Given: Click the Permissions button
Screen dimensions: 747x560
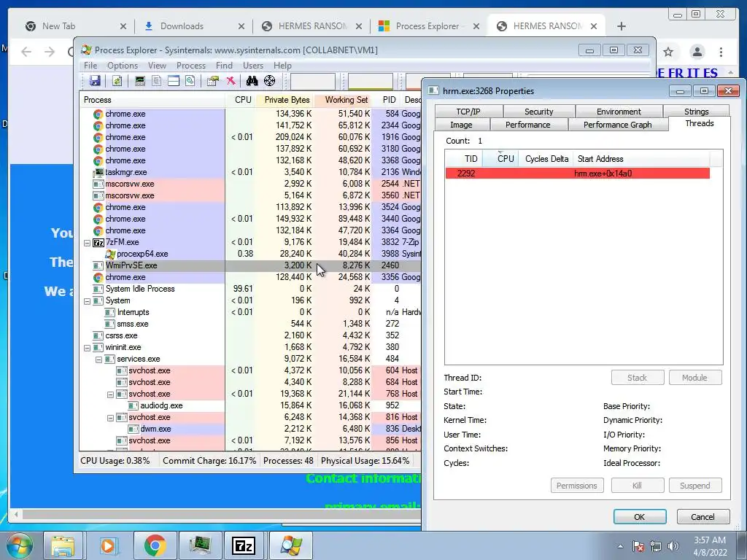Looking at the screenshot, I should [x=577, y=485].
